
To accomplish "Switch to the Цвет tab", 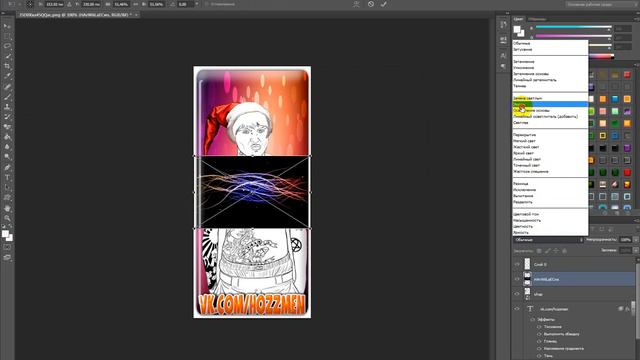I will 518,19.
